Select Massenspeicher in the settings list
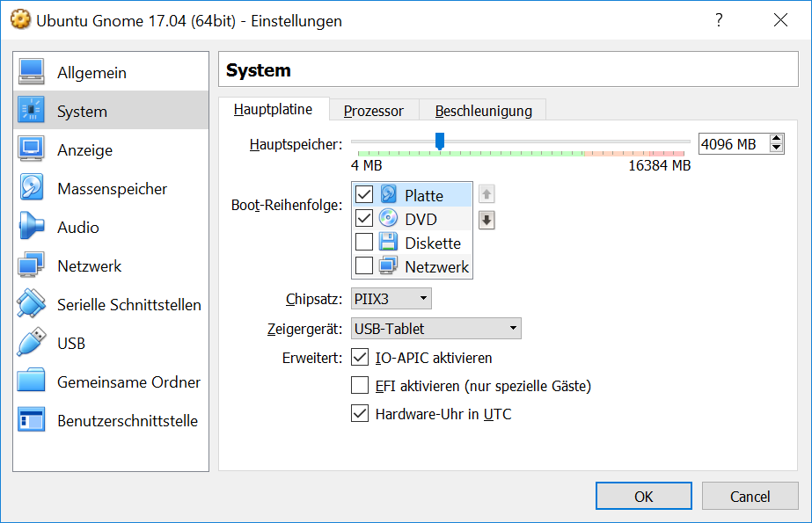 [111, 188]
